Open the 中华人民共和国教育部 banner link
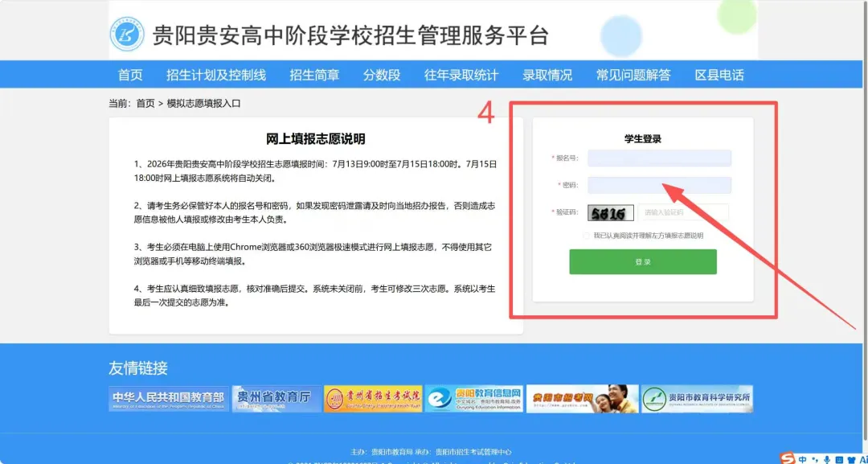This screenshot has height=464, width=868. (169, 399)
